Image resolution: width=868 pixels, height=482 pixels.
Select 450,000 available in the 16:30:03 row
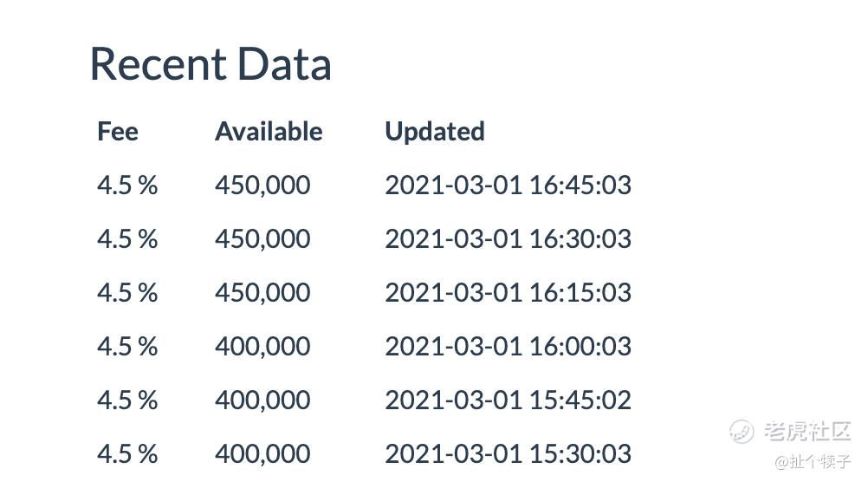point(262,239)
